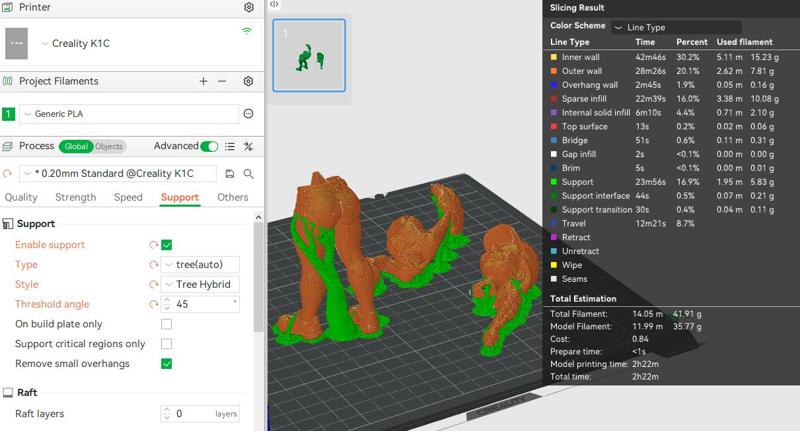Click the collapse sidebar arrow icon
The height and width of the screenshot is (431, 800).
[274, 4]
